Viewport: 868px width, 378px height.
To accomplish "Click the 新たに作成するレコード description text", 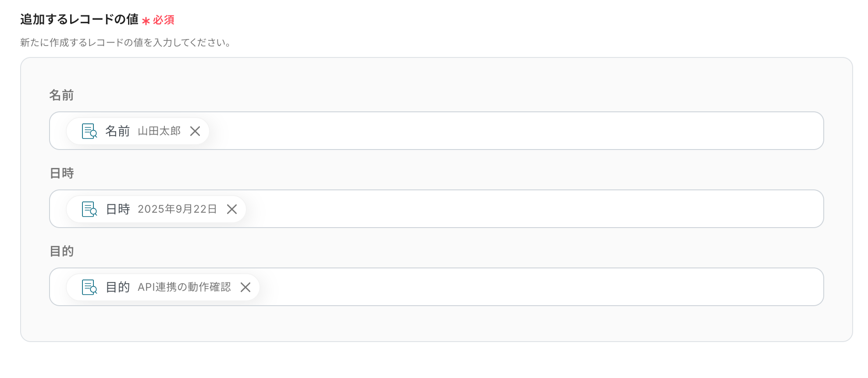I will tap(125, 43).
